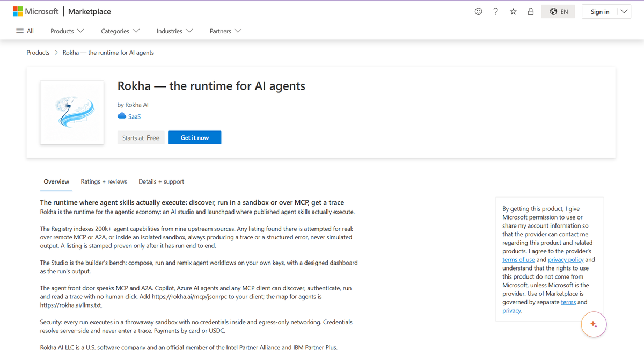Click the product title heading
Image resolution: width=644 pixels, height=350 pixels.
click(211, 86)
